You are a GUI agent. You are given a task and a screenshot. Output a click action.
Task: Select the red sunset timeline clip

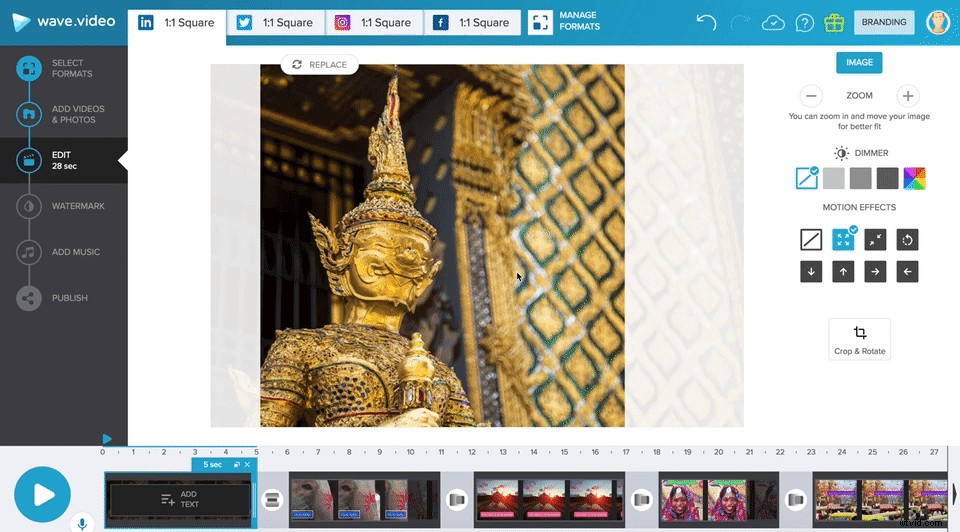tap(549, 500)
